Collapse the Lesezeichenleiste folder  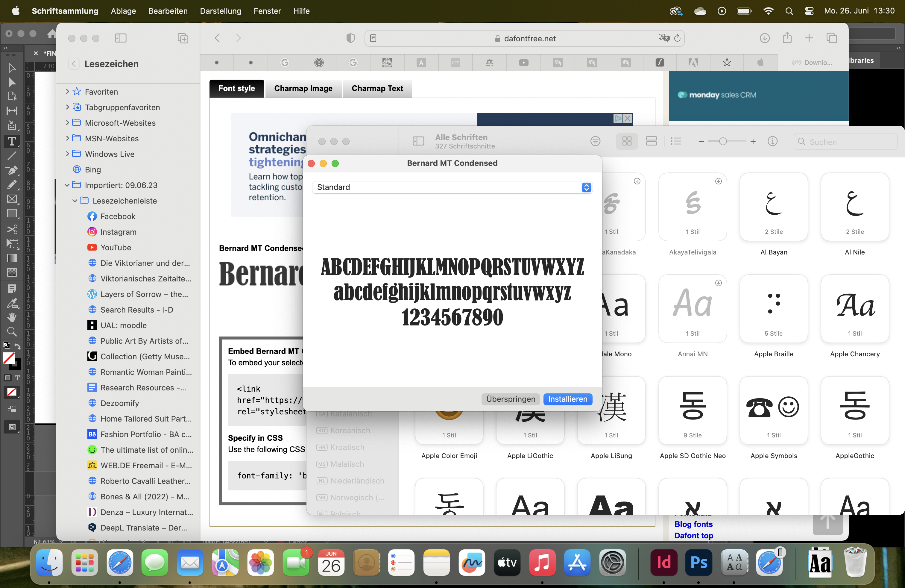[75, 200]
